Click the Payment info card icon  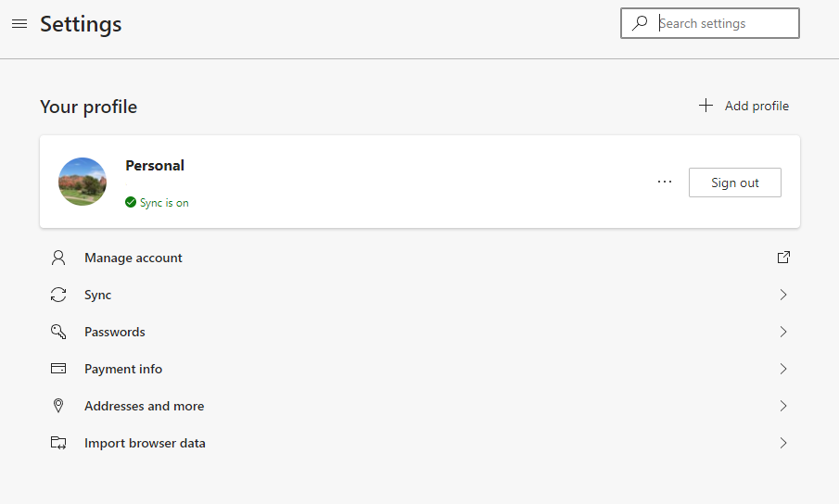[58, 368]
